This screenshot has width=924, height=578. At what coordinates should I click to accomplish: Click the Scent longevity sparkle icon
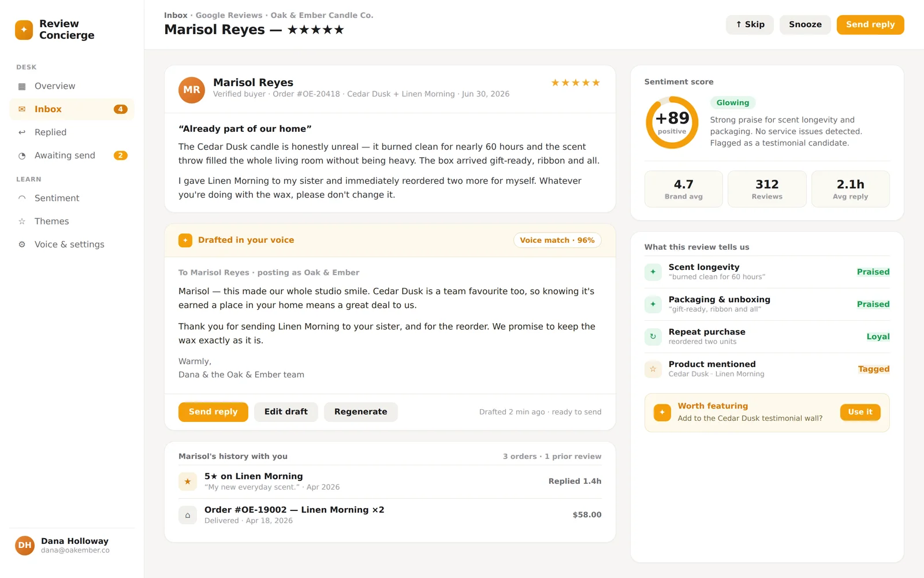pyautogui.click(x=653, y=272)
